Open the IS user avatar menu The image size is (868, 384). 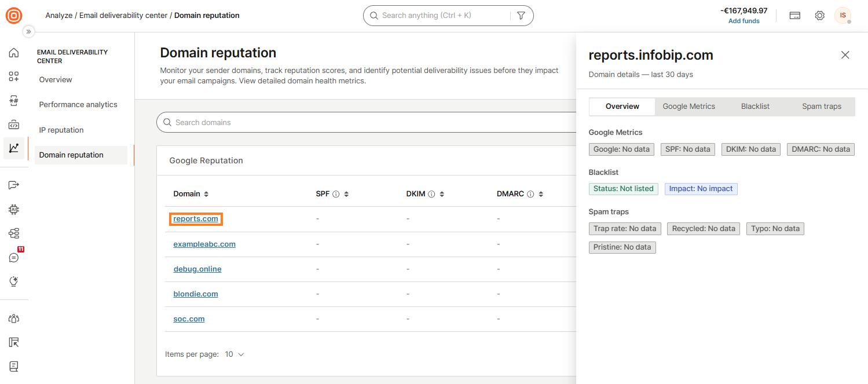(x=843, y=16)
